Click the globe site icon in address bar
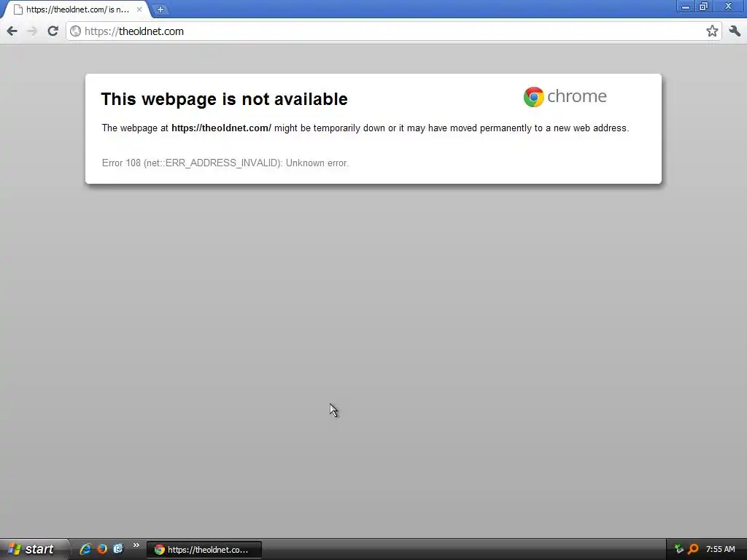Image resolution: width=747 pixels, height=560 pixels. tap(75, 31)
